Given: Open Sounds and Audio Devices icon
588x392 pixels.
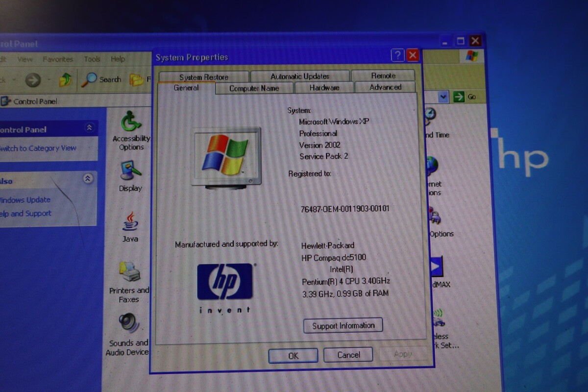Looking at the screenshot, I should coord(129,324).
